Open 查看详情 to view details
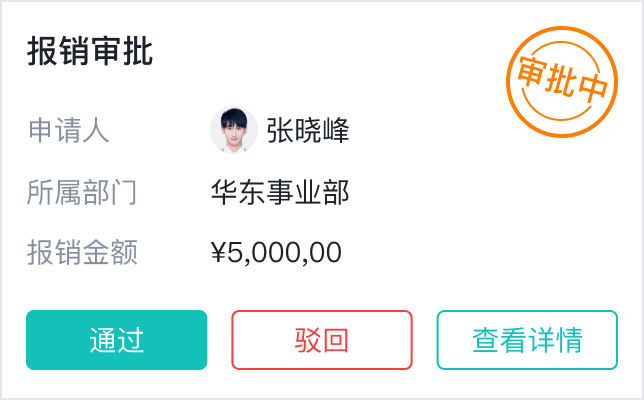Image resolution: width=644 pixels, height=400 pixels. [527, 340]
